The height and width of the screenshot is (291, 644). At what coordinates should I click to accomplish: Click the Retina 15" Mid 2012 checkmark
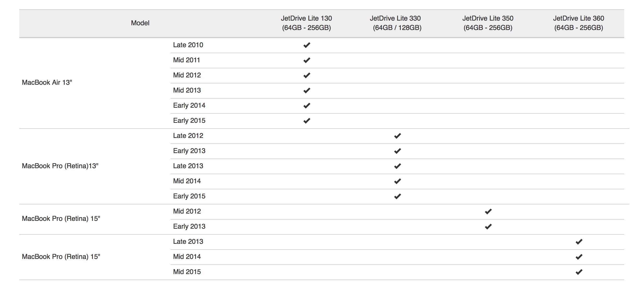click(x=488, y=211)
